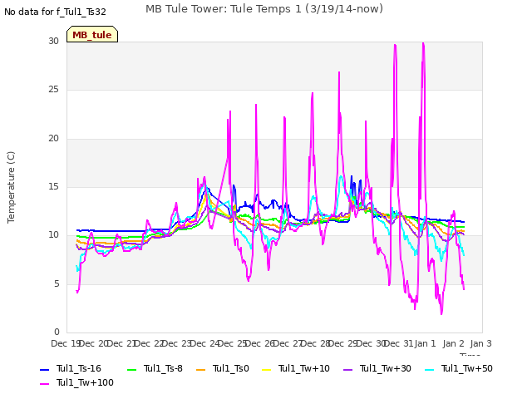Click the Dec 24 x-axis tick label
This screenshot has height=399, width=532.
pos(205,343)
